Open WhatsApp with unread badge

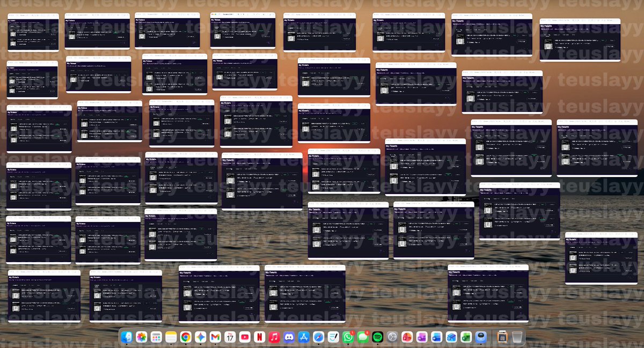tap(348, 337)
